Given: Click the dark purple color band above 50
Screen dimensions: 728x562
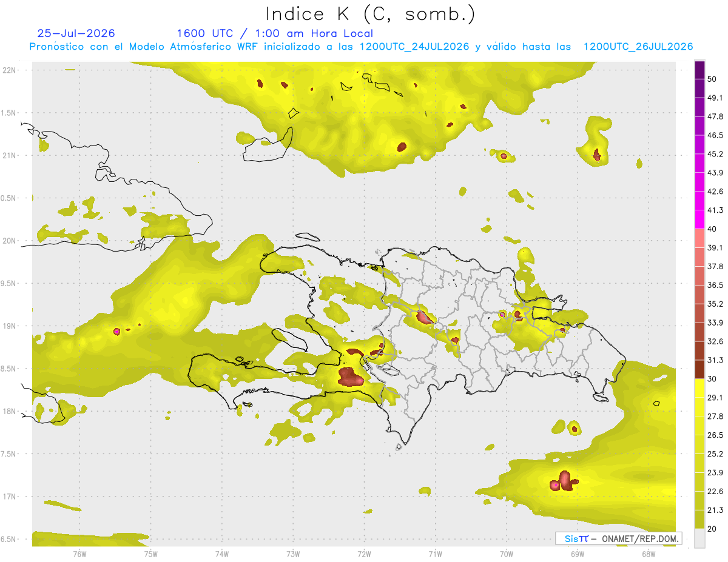Looking at the screenshot, I should [699, 70].
